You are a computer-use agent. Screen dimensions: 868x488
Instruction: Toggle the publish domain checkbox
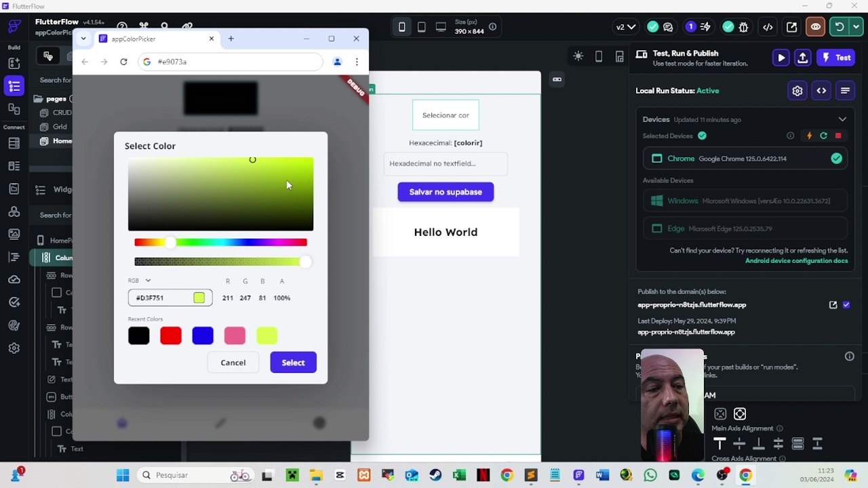click(846, 305)
